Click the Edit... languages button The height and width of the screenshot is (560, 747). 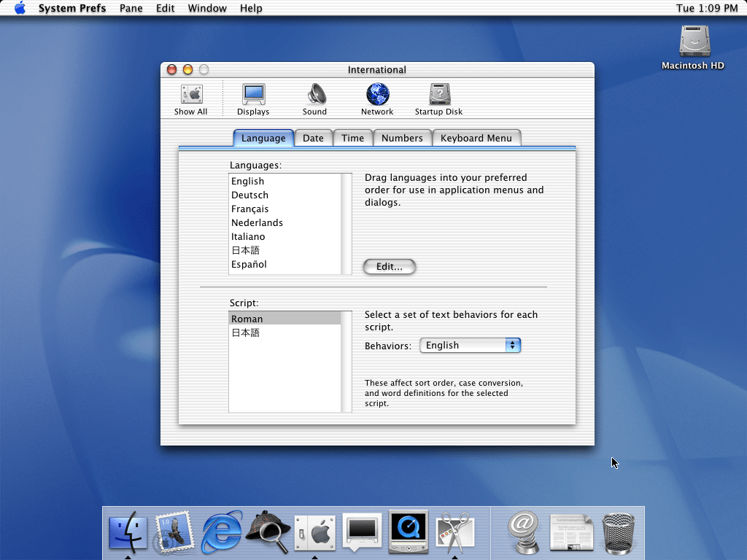tap(389, 267)
